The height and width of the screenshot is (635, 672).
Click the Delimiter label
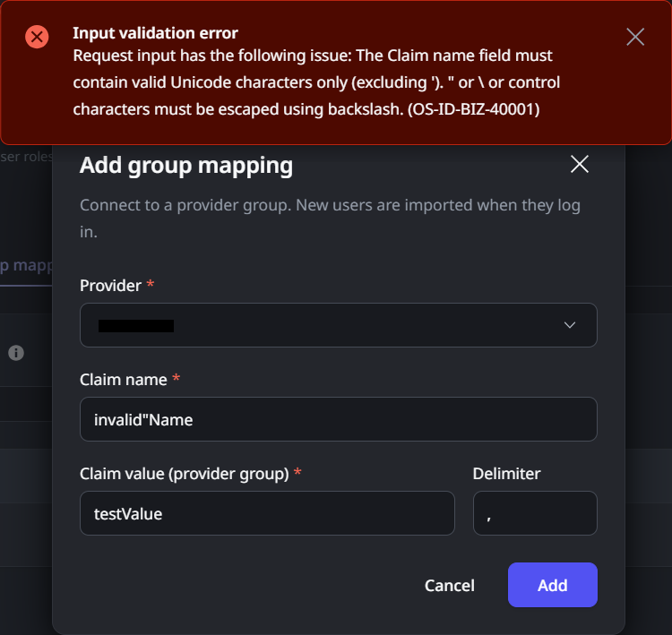click(x=506, y=474)
